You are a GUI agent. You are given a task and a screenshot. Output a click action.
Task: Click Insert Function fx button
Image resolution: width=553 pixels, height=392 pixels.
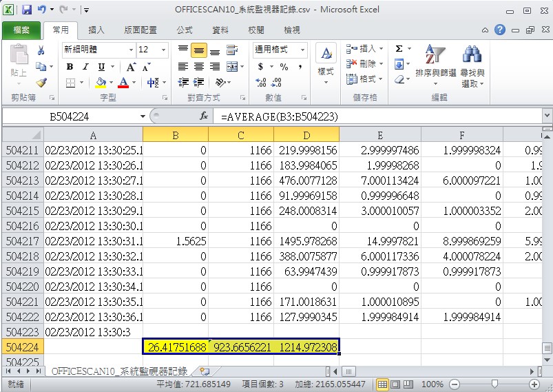(x=203, y=116)
